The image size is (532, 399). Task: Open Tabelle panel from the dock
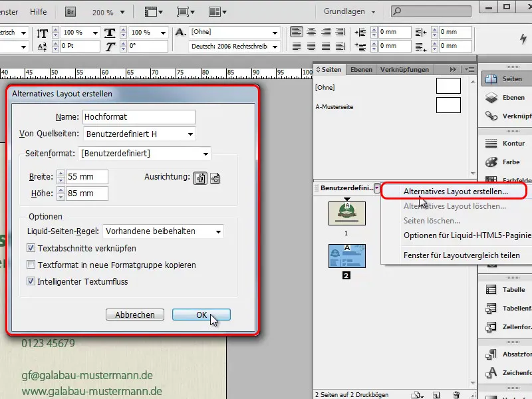click(506, 289)
